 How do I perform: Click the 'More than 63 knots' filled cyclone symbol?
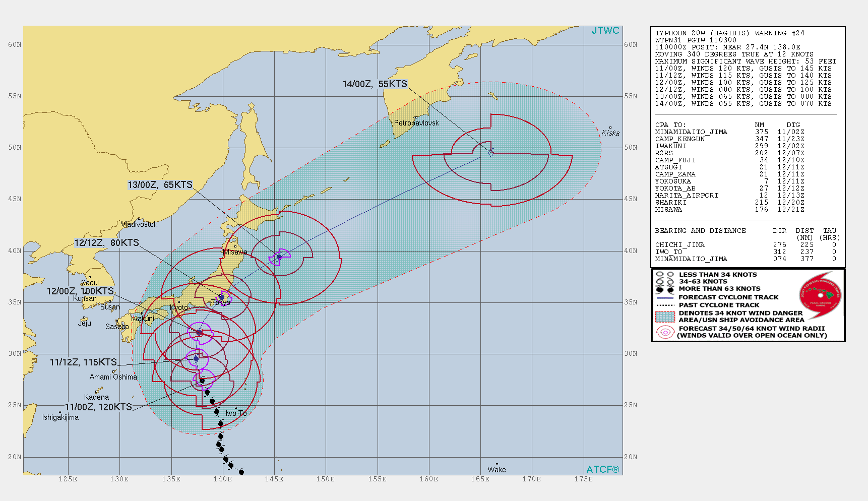(665, 289)
